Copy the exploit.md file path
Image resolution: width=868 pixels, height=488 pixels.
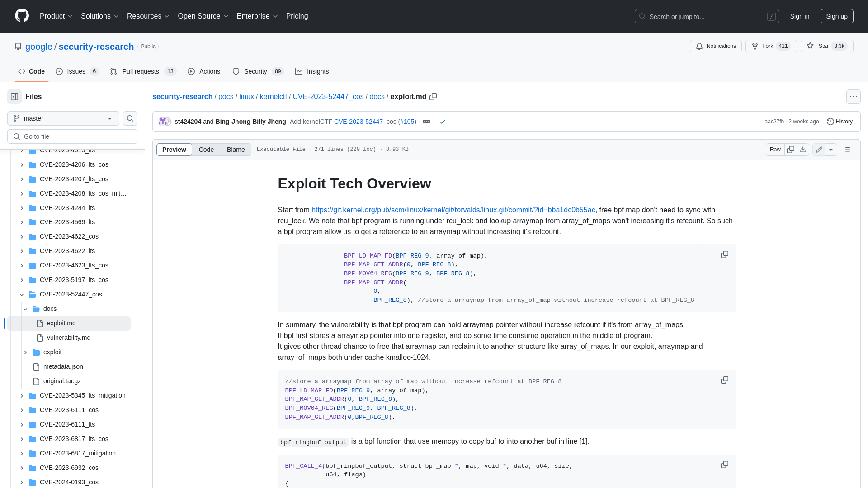(x=433, y=97)
